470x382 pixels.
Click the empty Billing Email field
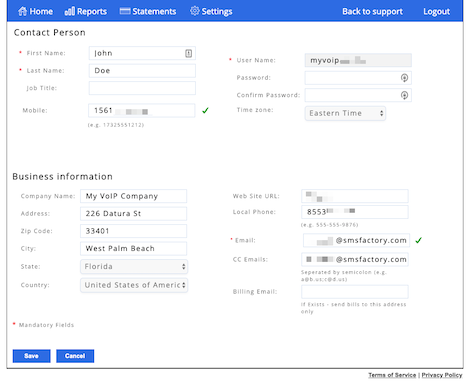coord(355,292)
